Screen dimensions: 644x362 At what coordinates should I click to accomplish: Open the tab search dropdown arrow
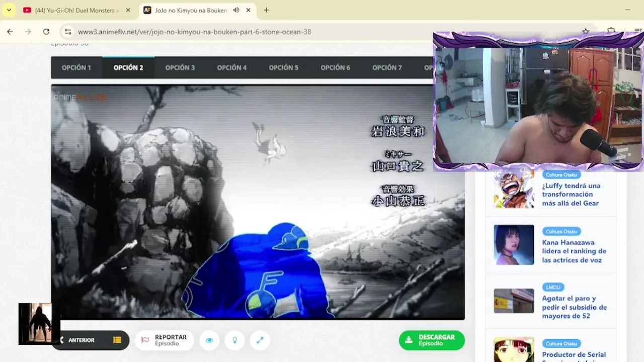(9, 10)
